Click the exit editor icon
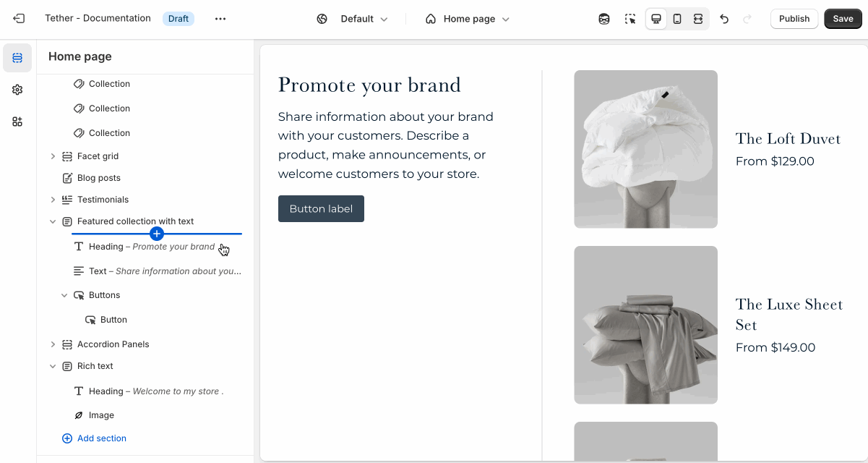 [19, 19]
